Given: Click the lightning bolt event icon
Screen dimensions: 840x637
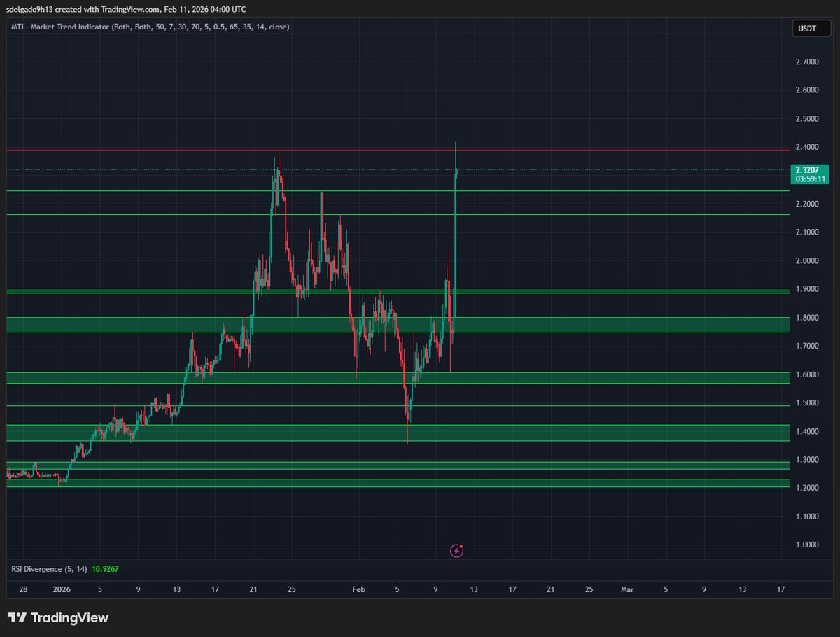Looking at the screenshot, I should coord(457,551).
